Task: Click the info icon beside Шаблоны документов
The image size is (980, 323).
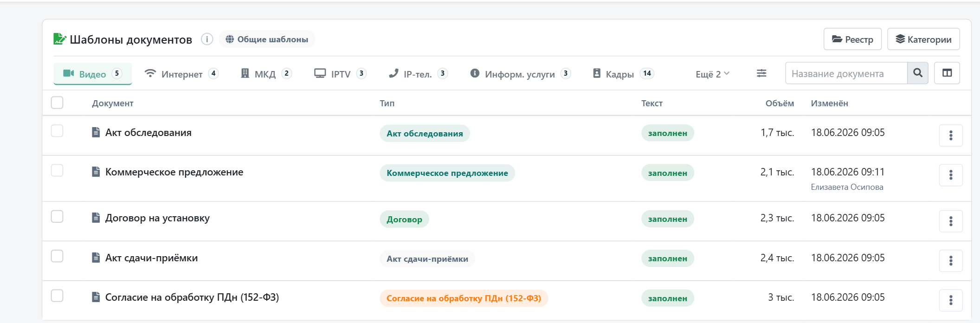Action: (207, 39)
